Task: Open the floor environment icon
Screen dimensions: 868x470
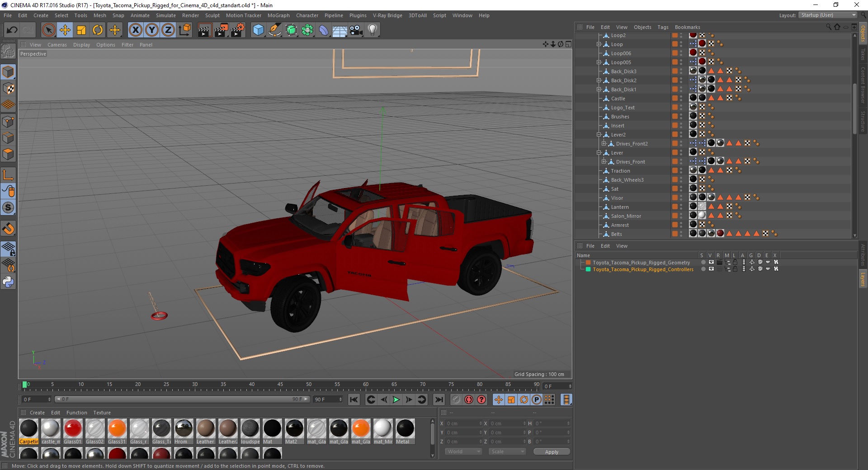Action: (340, 30)
